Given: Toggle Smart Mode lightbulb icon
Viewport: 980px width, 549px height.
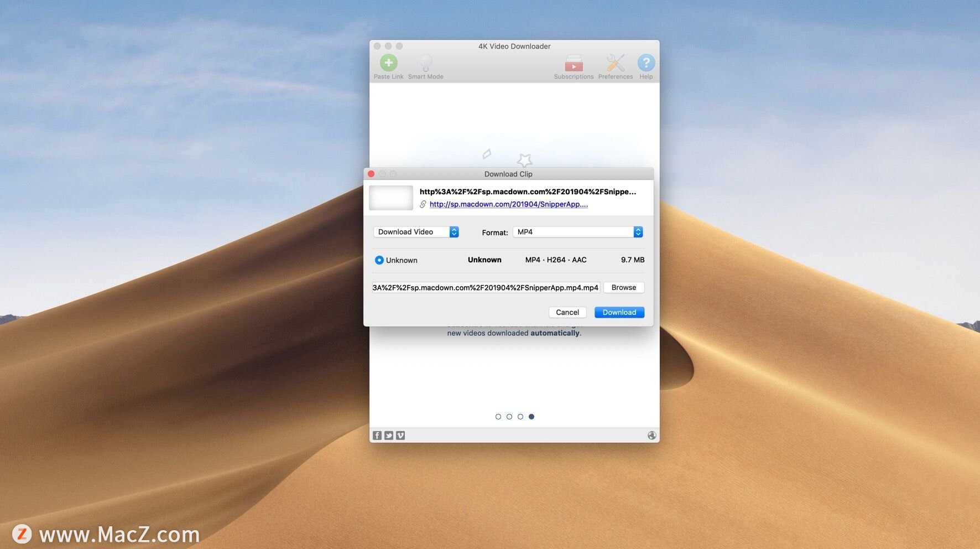Looking at the screenshot, I should (425, 63).
